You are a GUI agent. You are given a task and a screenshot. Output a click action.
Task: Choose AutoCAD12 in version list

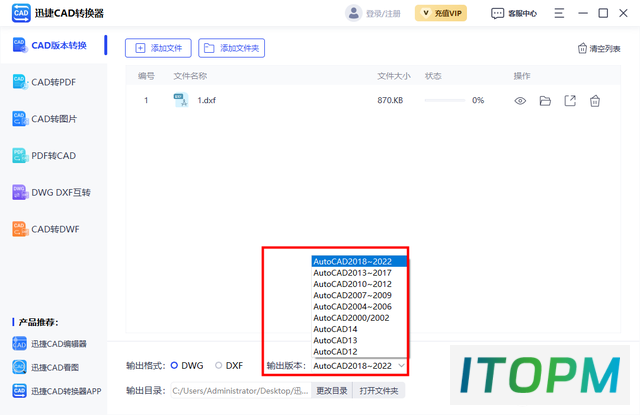(x=359, y=352)
